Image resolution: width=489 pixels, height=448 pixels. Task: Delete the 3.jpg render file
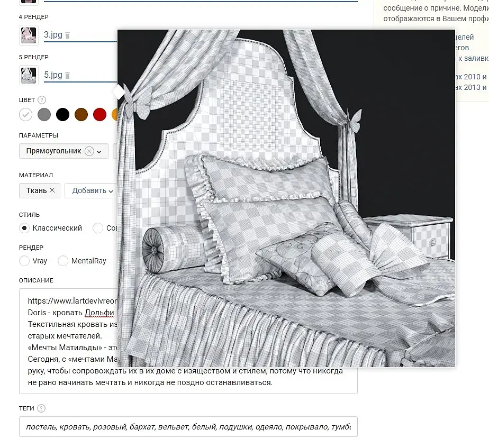pos(68,35)
